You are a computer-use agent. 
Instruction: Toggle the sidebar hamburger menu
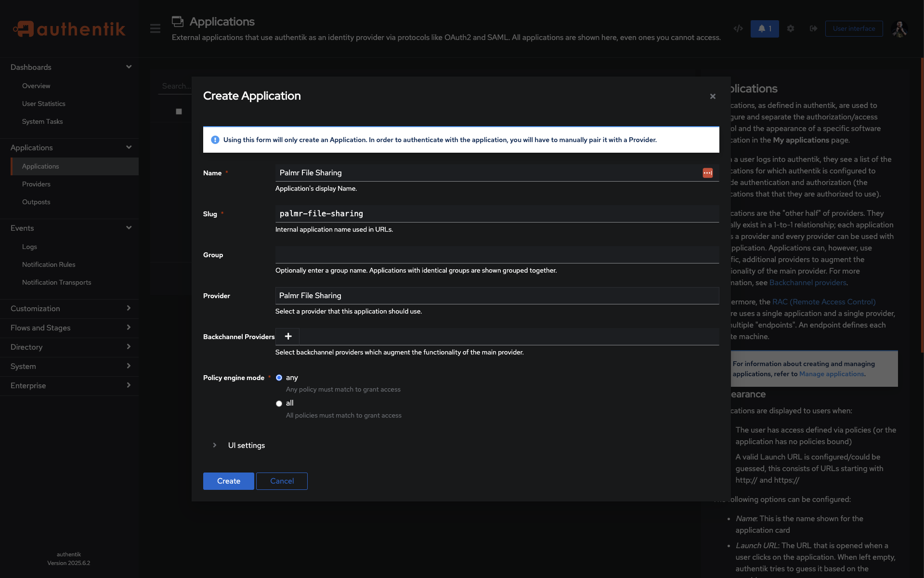[x=155, y=29]
